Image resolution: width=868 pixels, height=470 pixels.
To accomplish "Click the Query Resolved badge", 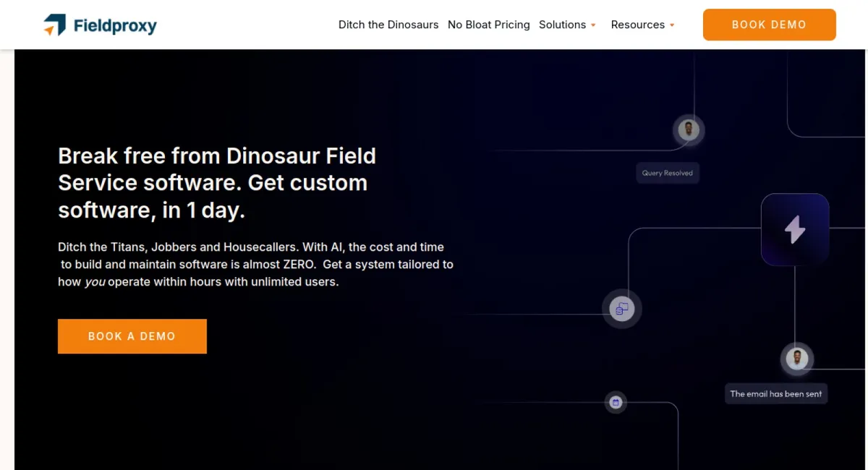I will click(x=668, y=173).
